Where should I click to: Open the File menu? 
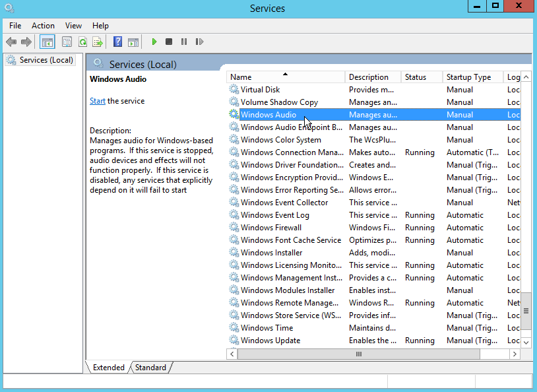coord(15,26)
